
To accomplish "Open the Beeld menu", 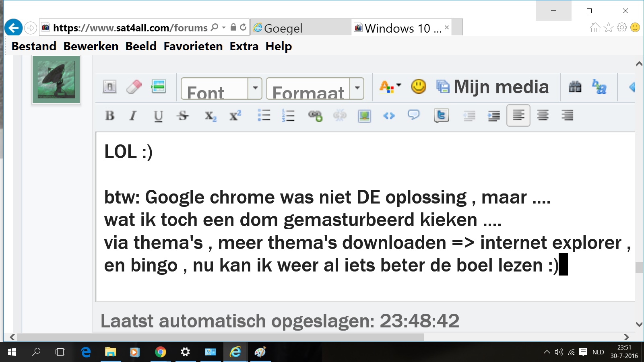I will 141,46.
